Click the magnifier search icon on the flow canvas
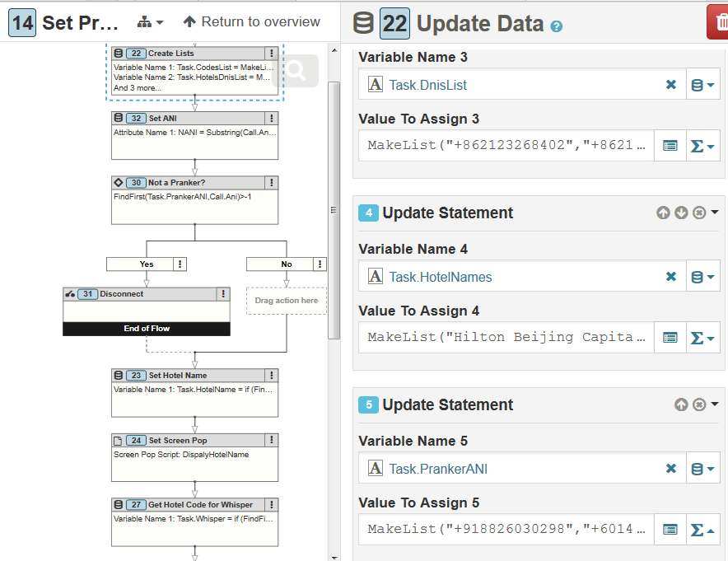Image resolution: width=728 pixels, height=561 pixels. pyautogui.click(x=296, y=72)
